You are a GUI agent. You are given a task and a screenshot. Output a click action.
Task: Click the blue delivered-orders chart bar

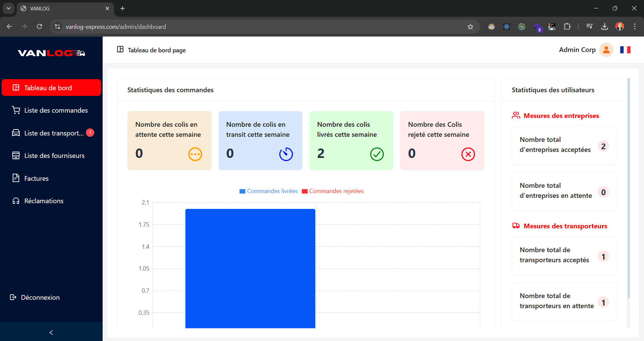pos(250,268)
